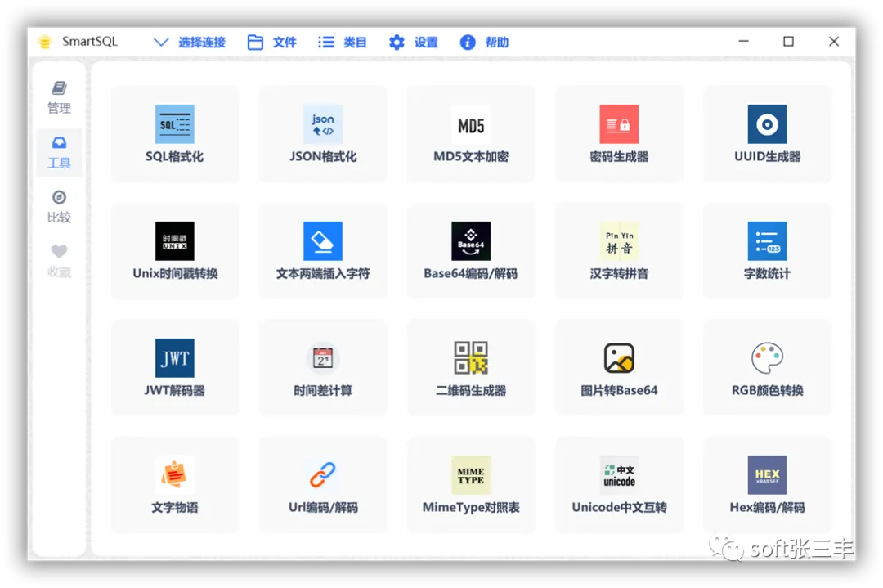Open the RGB颜色转换 palette icon
883x588 pixels.
click(767, 357)
